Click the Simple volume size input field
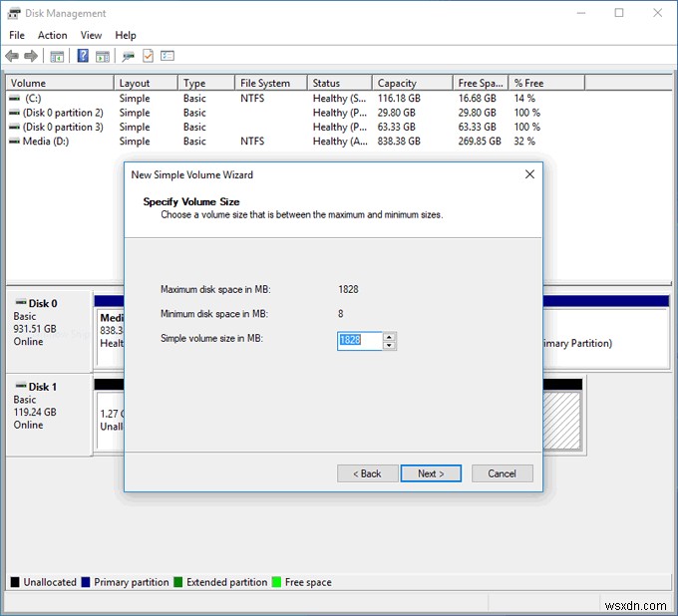The image size is (678, 616). click(x=360, y=341)
